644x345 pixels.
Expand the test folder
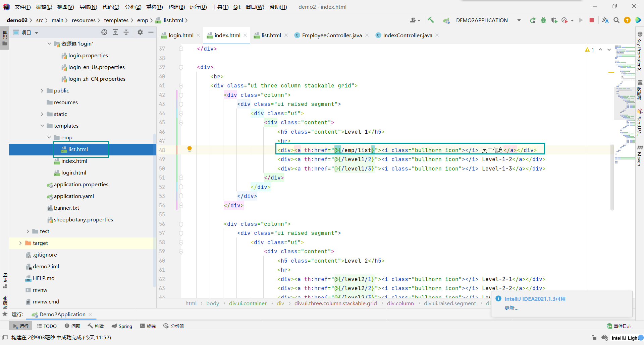click(x=28, y=231)
